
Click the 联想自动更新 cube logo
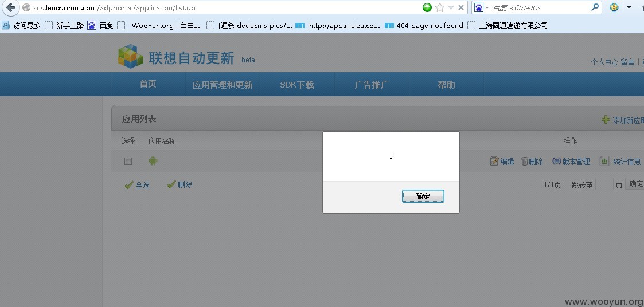click(131, 56)
